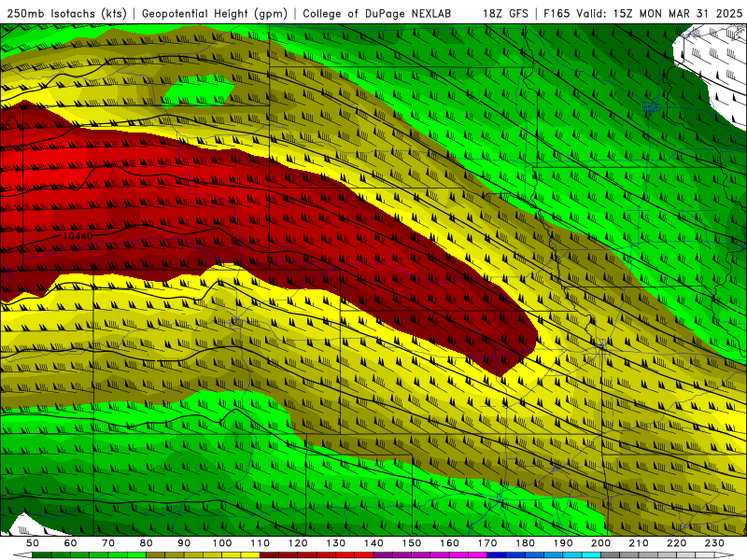Click the '180' value on the color scale
Image resolution: width=747 pixels, height=560 pixels.
point(525,543)
